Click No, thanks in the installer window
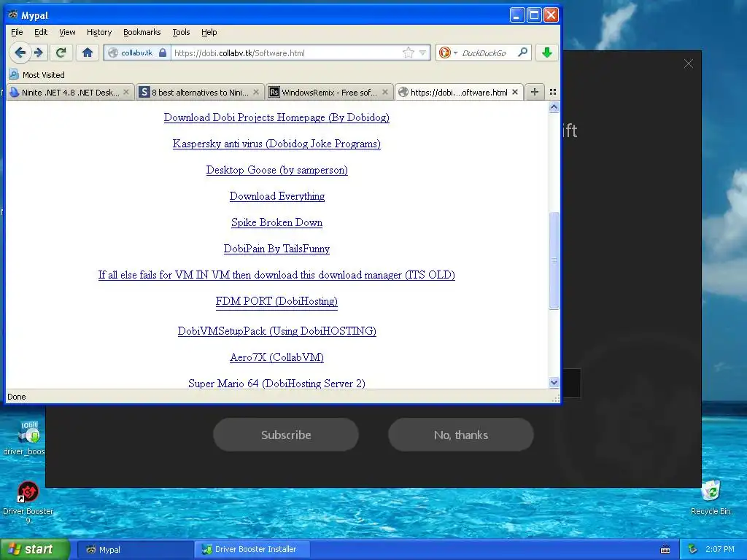 (x=461, y=435)
